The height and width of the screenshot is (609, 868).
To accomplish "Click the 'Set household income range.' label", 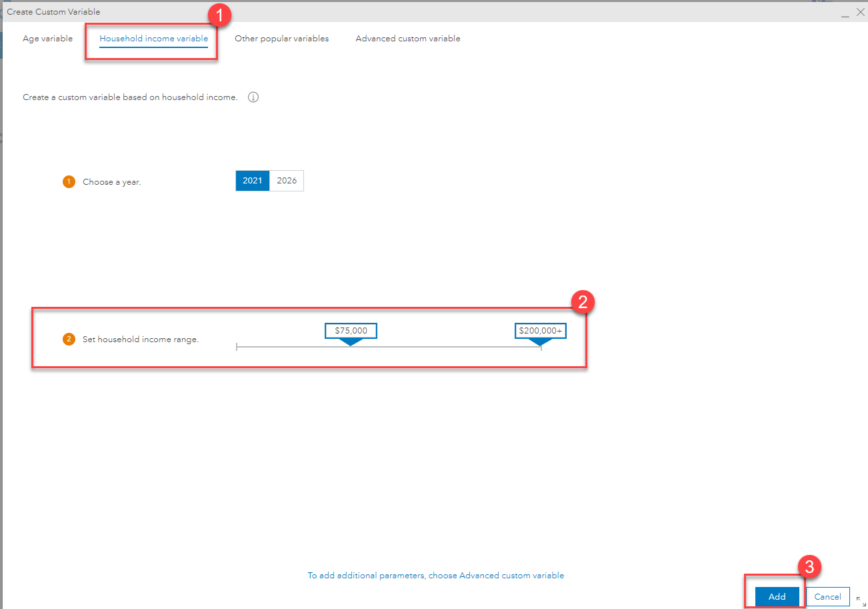I will (141, 340).
